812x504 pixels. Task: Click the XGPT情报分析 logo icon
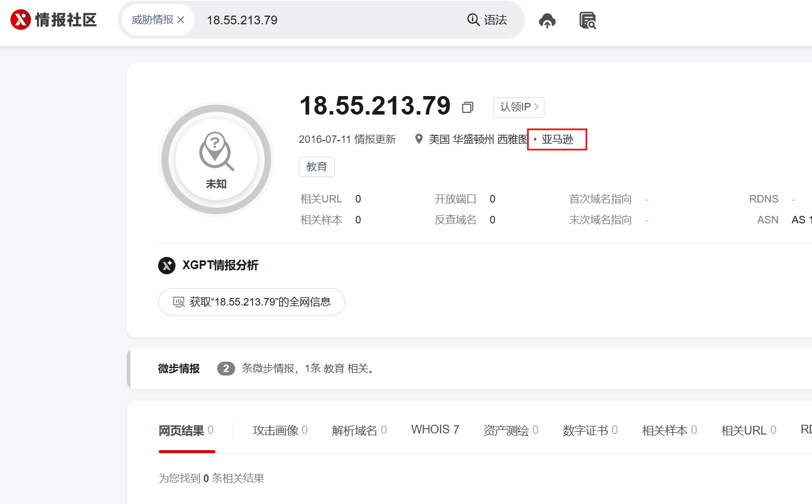(167, 265)
